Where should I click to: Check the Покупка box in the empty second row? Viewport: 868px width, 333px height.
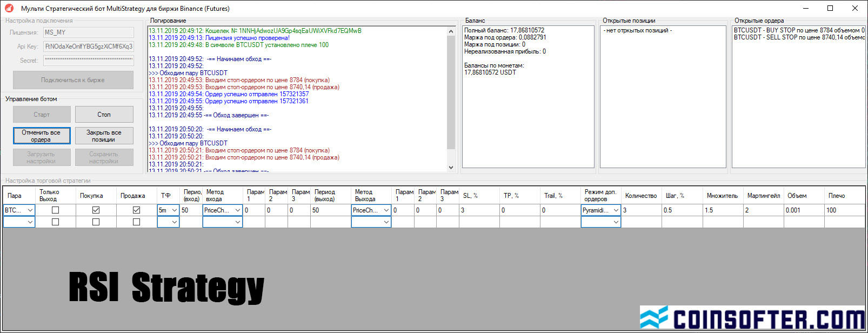96,222
